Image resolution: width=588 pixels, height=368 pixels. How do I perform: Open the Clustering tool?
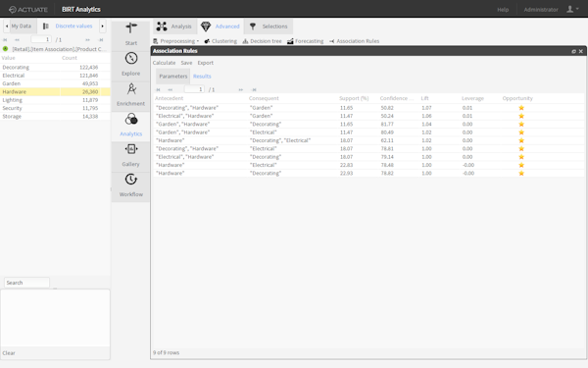(x=220, y=41)
